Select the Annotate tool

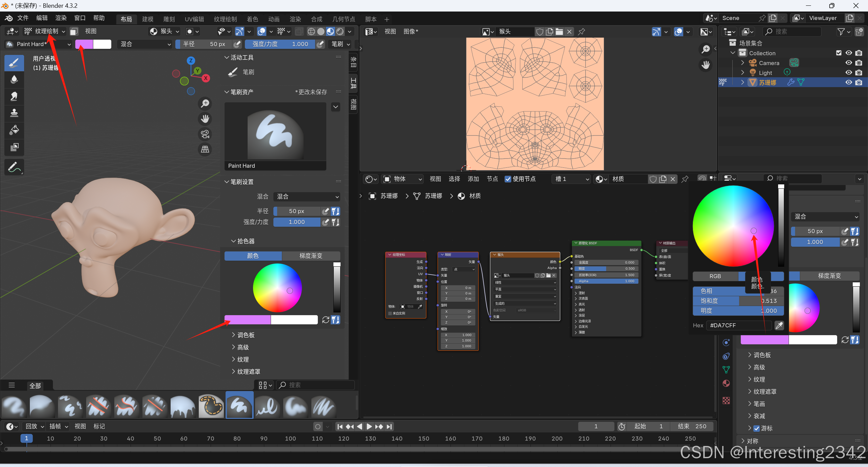tap(14, 167)
